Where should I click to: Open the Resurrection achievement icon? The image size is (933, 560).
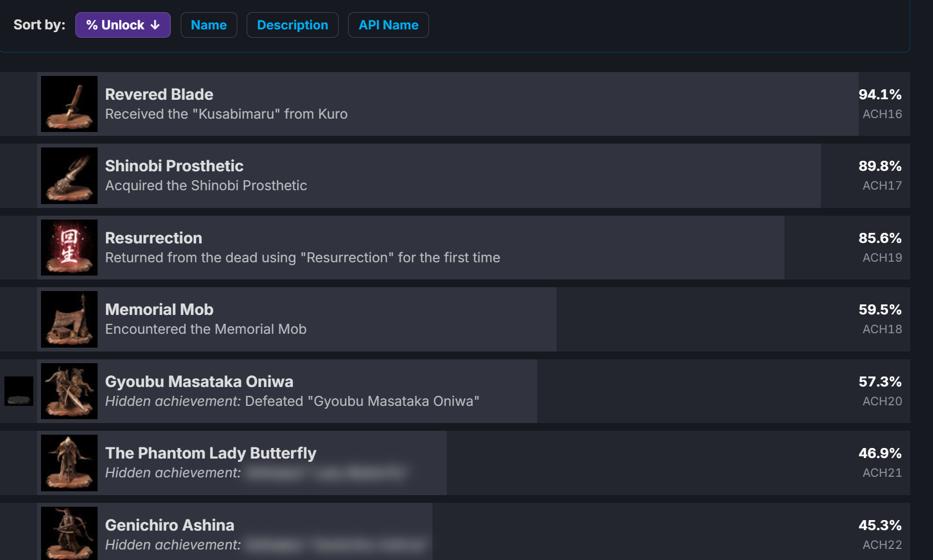[69, 247]
